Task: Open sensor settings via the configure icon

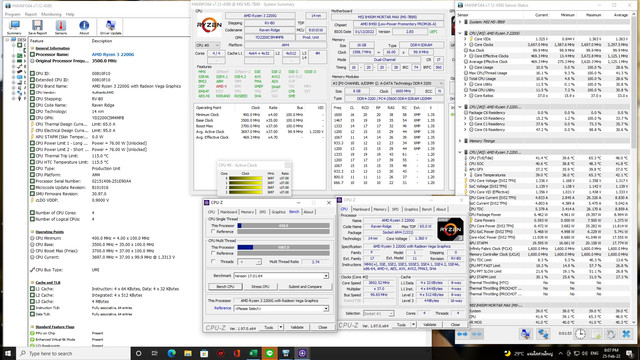Action: point(611,334)
